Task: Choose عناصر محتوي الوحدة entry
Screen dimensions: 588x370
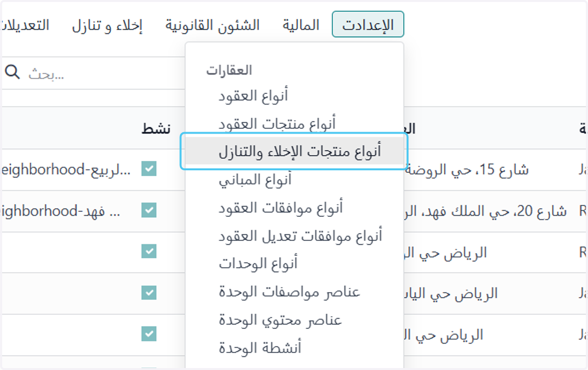Action: (280, 320)
